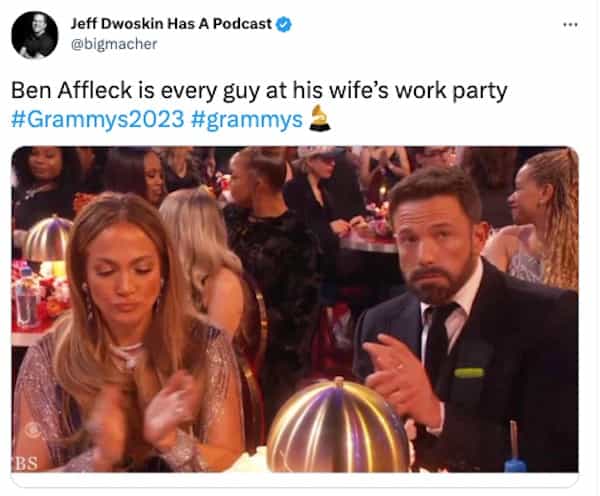Click the golden gramophone emoji
The width and height of the screenshot is (600, 496).
point(320,119)
